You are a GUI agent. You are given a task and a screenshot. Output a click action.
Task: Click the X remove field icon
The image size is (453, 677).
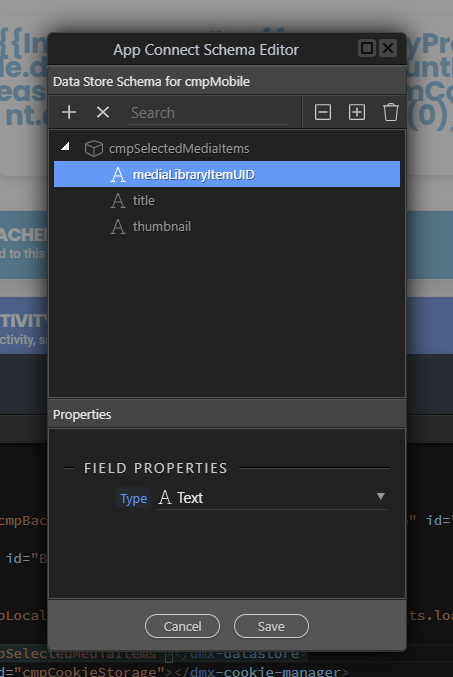coord(103,112)
